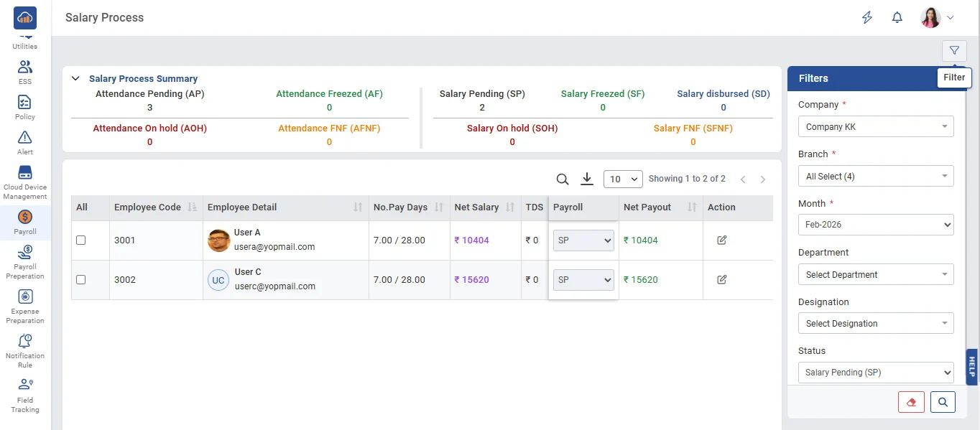Viewport: 980px width, 430px height.
Task: Apply filters using the search button
Action: pyautogui.click(x=943, y=402)
